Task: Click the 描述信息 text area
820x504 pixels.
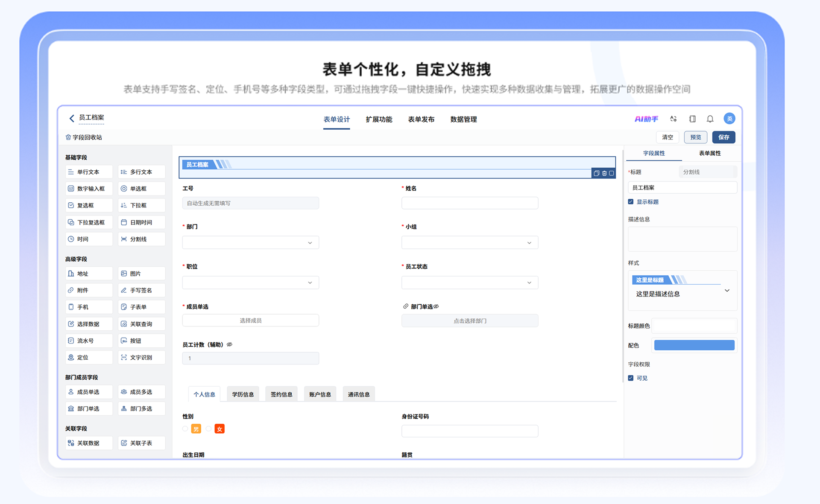Action: point(682,239)
